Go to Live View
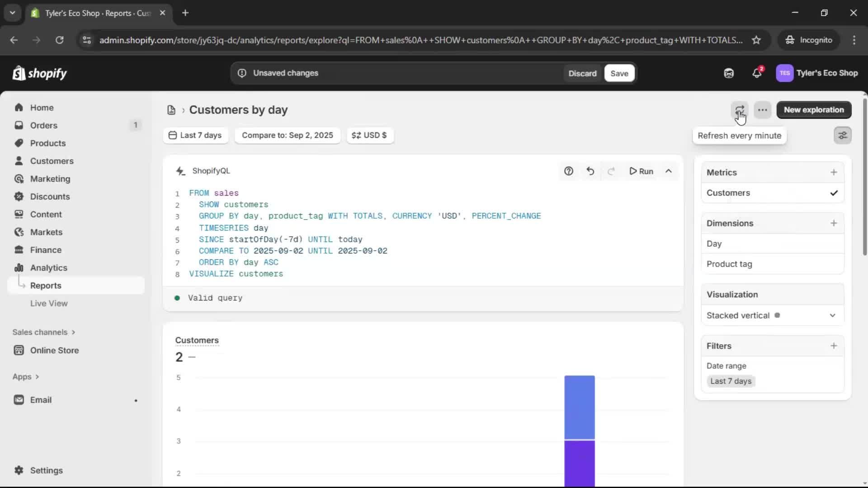Viewport: 868px width, 488px height. 49,303
